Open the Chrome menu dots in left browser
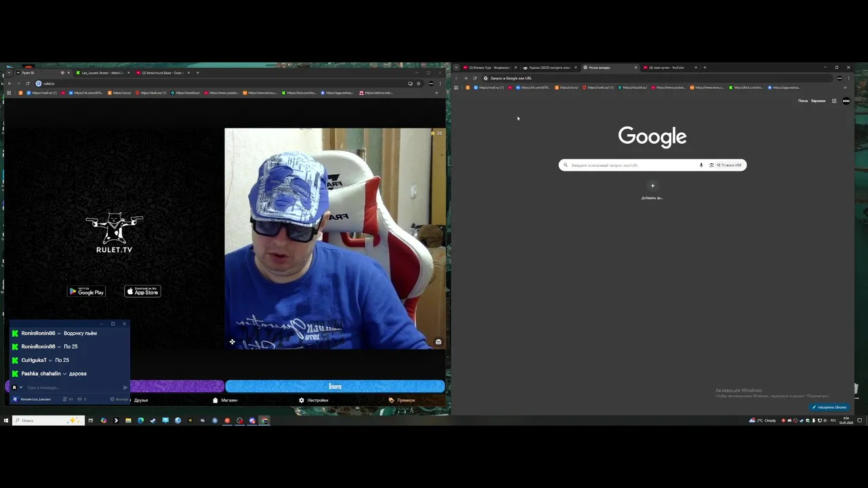The width and height of the screenshot is (868, 488). [x=439, y=83]
